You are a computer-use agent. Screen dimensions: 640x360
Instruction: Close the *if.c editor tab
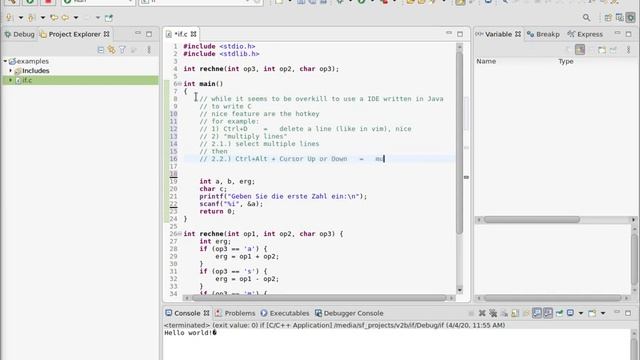[193, 34]
